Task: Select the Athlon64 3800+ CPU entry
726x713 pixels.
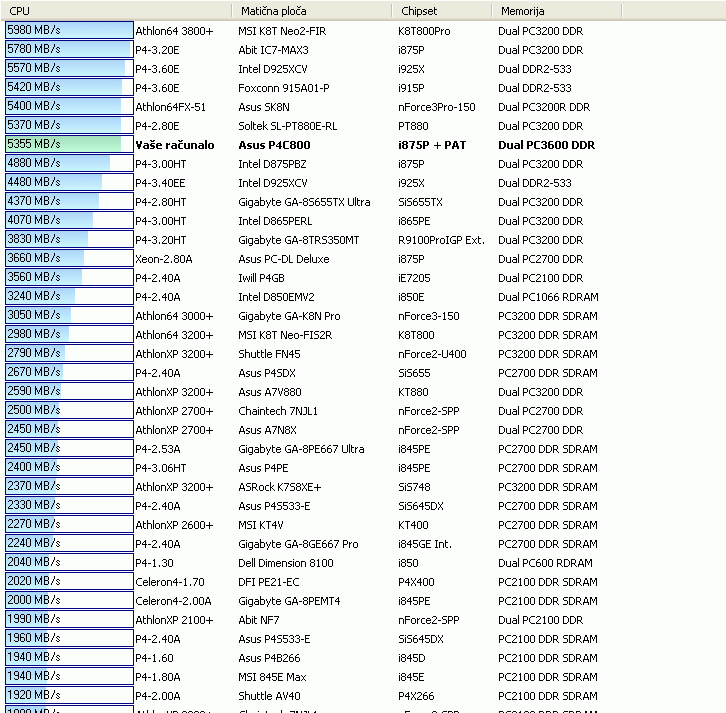Action: click(174, 31)
